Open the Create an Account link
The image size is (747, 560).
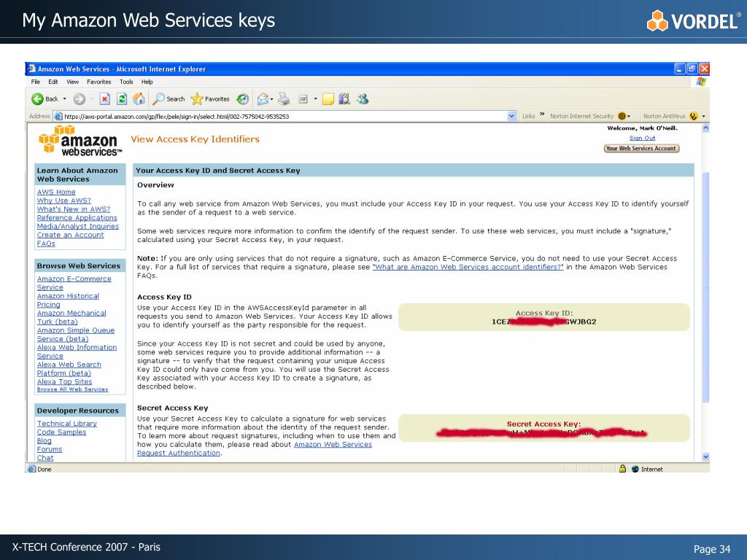[x=71, y=235]
